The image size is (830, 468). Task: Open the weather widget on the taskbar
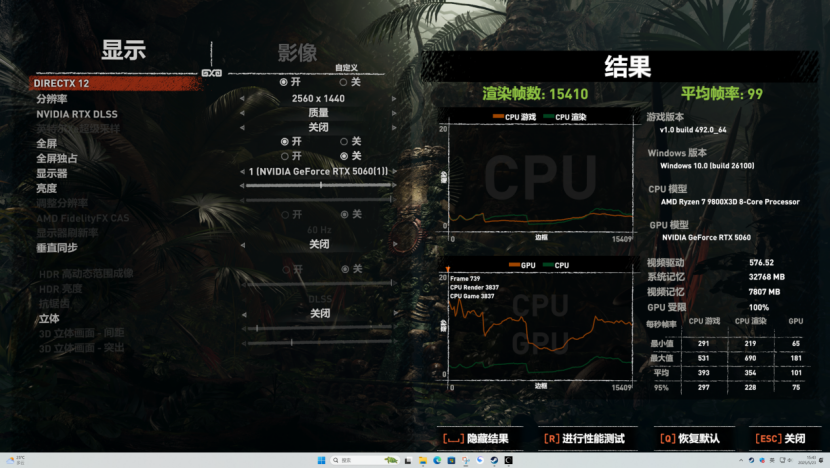[14, 460]
